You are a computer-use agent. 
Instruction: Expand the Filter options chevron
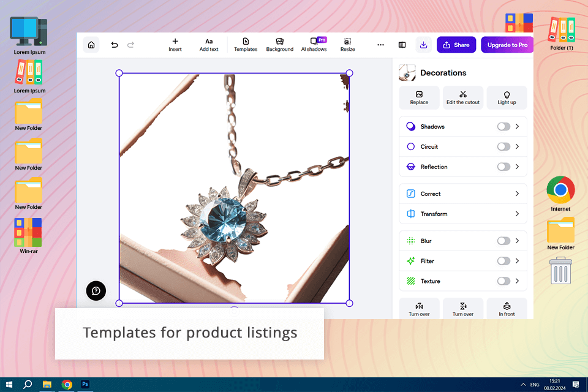click(x=517, y=261)
